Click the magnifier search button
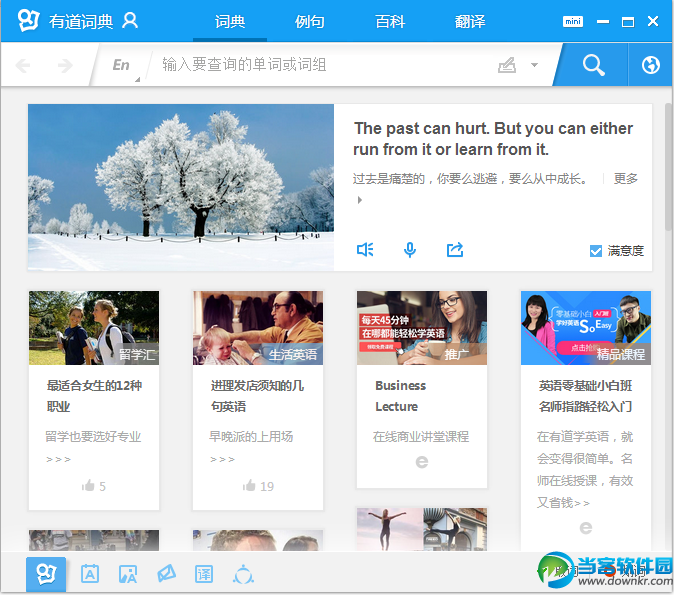 [x=594, y=65]
